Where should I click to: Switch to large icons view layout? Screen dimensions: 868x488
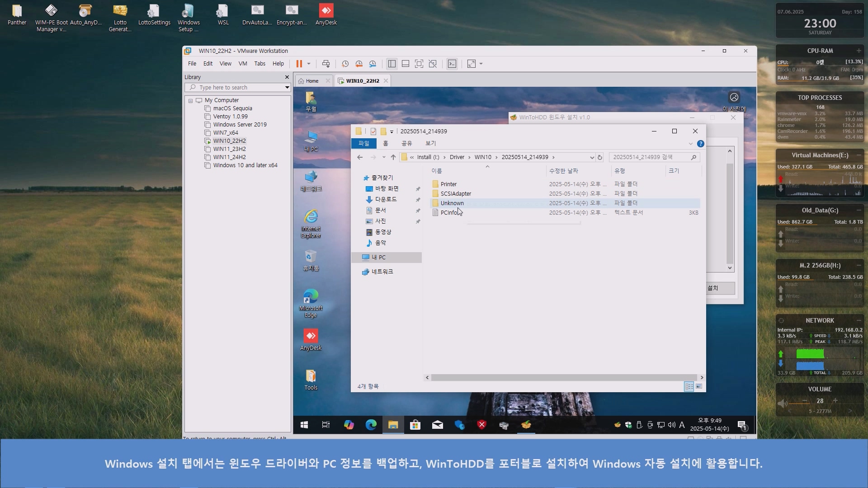click(699, 386)
